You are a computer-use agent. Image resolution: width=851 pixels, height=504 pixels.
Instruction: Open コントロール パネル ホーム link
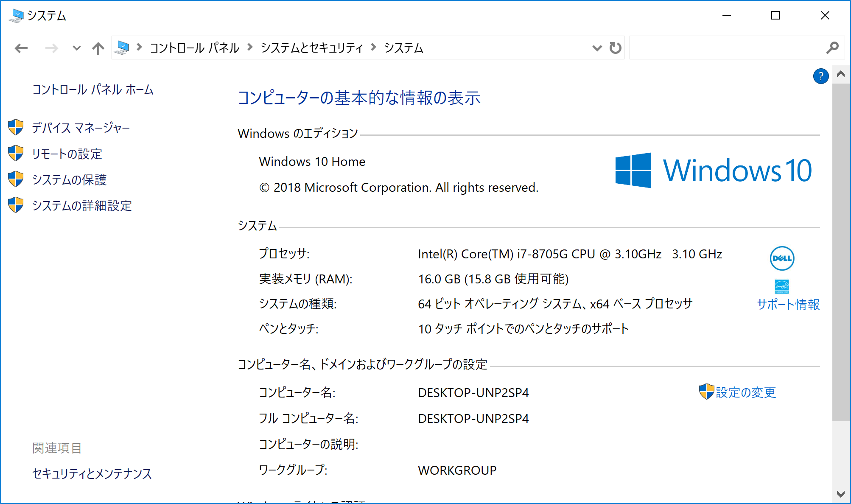click(93, 90)
